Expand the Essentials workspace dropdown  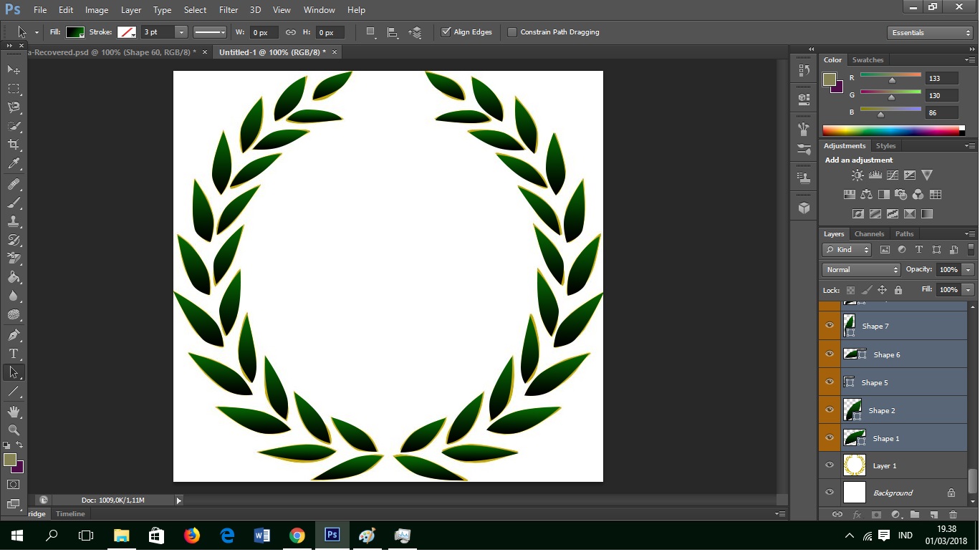930,33
